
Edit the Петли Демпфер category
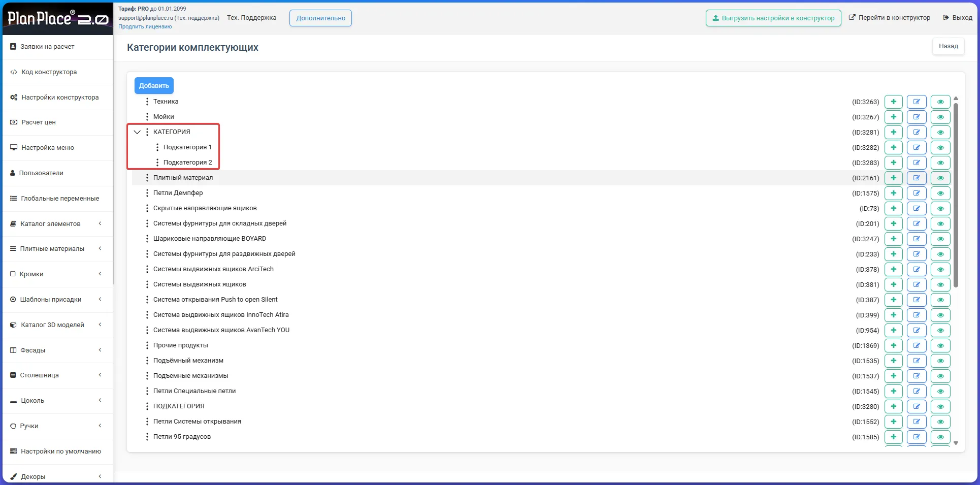click(917, 193)
